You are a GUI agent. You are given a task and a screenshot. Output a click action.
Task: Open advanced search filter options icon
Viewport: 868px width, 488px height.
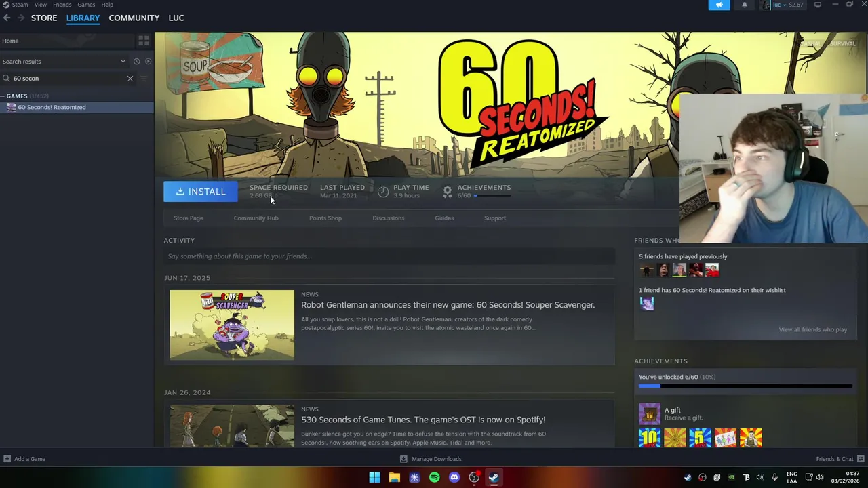144,79
